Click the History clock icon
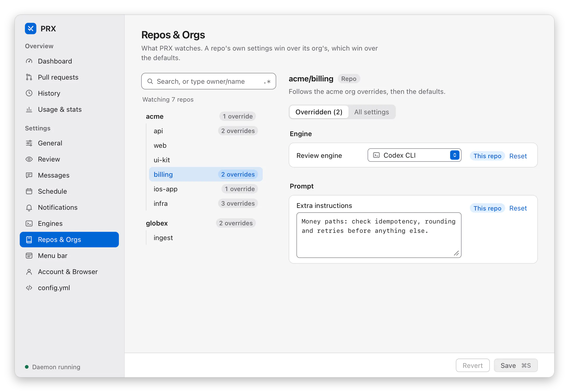Viewport: 569px width, 392px height. click(x=29, y=93)
